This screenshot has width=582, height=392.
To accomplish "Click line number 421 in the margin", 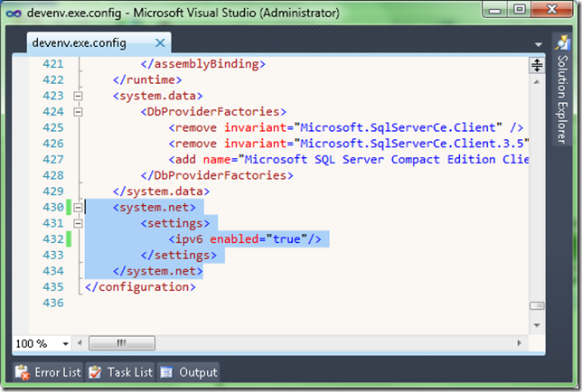I will tap(53, 64).
